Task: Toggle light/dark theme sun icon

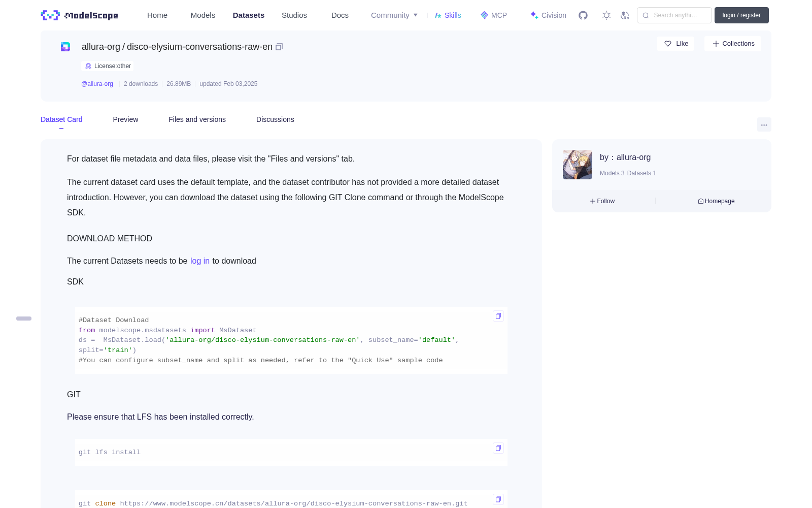Action: 606,15
